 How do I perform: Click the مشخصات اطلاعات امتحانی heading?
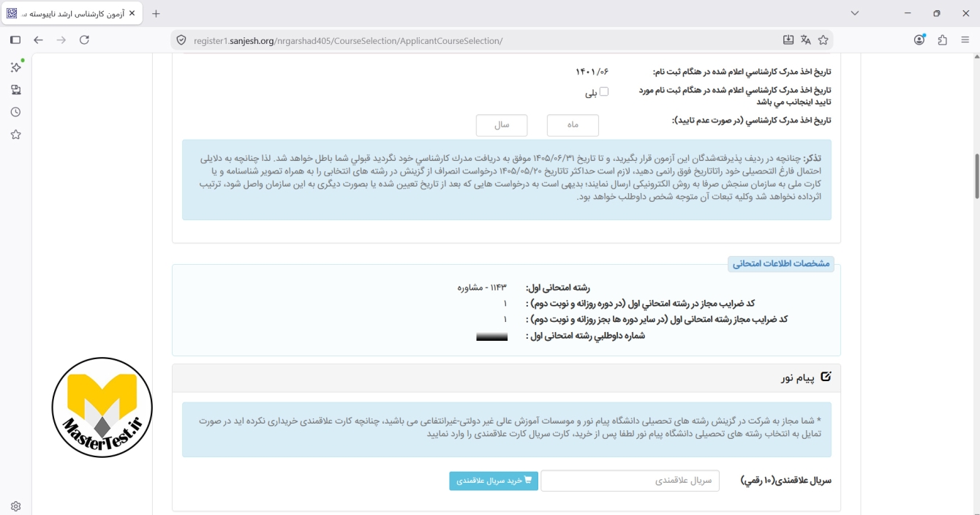coord(781,263)
